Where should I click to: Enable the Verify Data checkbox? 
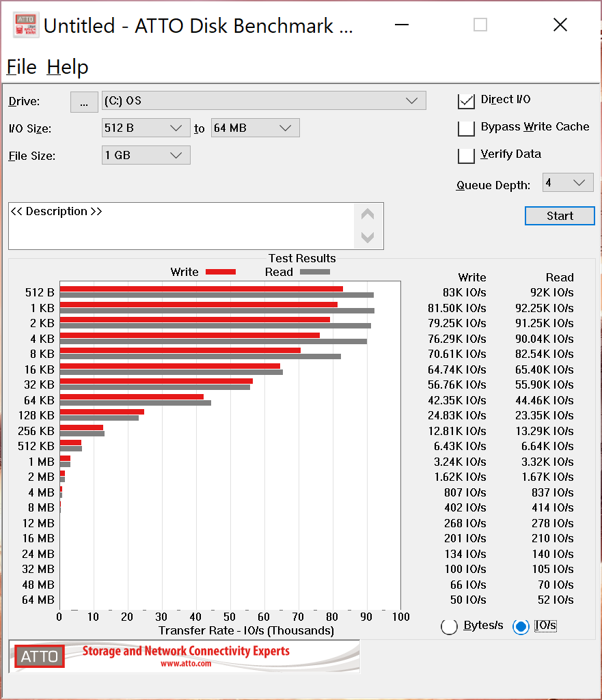[x=466, y=155]
